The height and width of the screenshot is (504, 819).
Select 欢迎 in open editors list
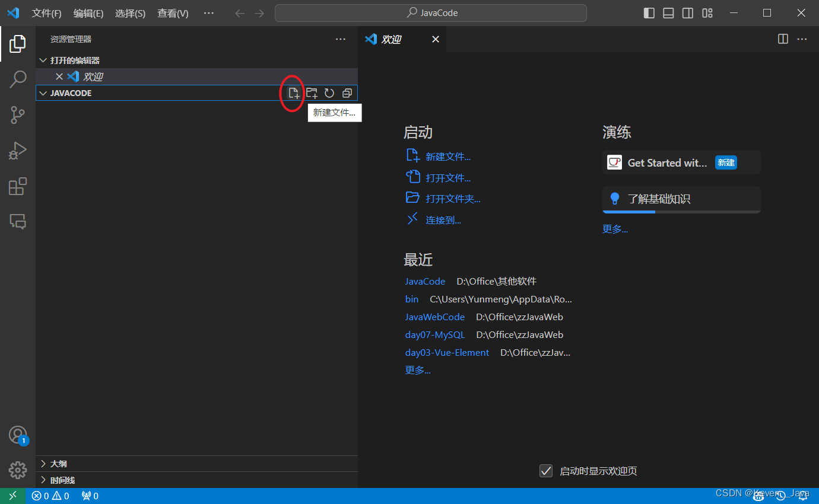[196, 76]
